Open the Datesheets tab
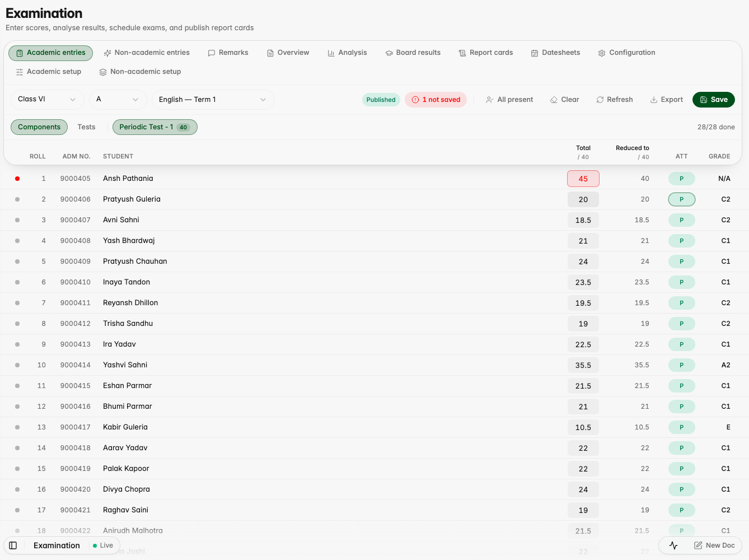749x560 pixels. [555, 53]
